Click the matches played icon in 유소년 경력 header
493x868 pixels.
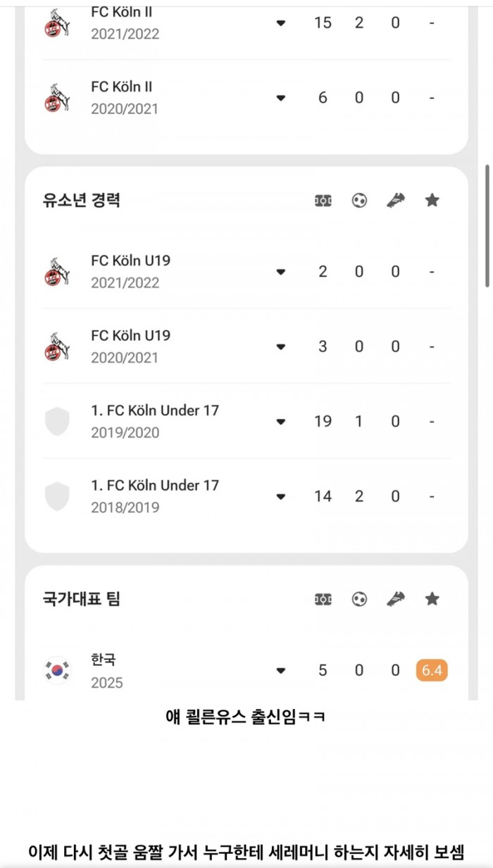tap(323, 201)
